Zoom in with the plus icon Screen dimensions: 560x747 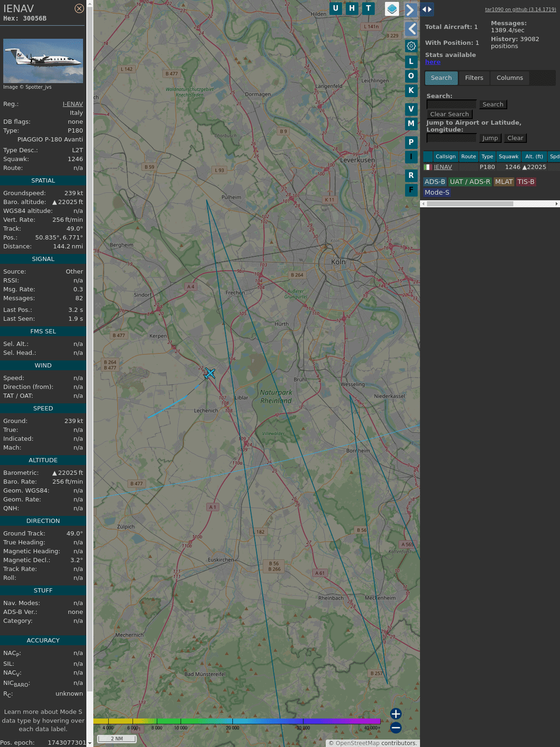[396, 714]
